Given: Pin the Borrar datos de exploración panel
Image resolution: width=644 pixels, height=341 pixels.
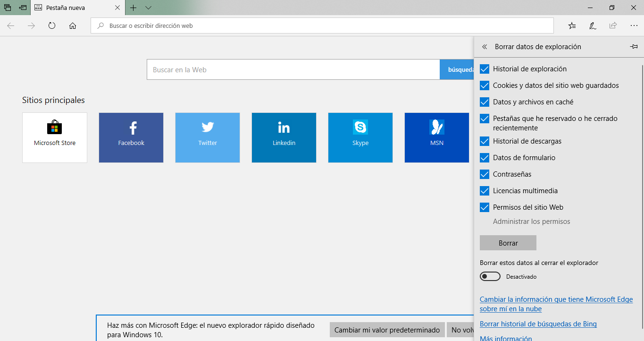Looking at the screenshot, I should [x=634, y=47].
